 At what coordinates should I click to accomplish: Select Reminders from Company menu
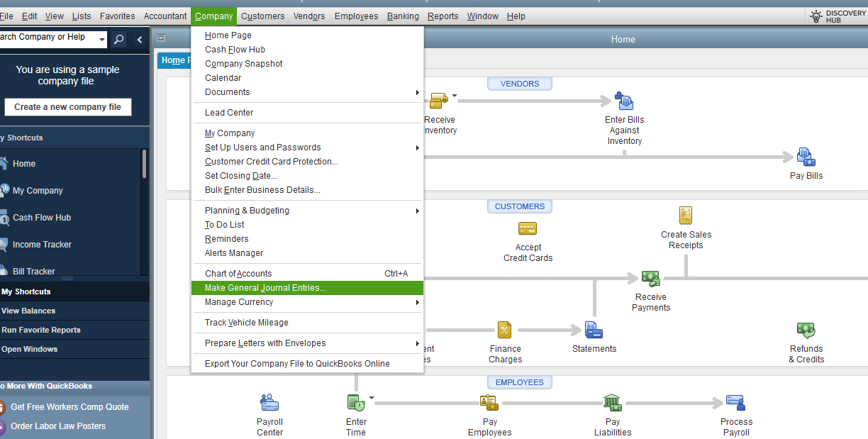point(307,239)
